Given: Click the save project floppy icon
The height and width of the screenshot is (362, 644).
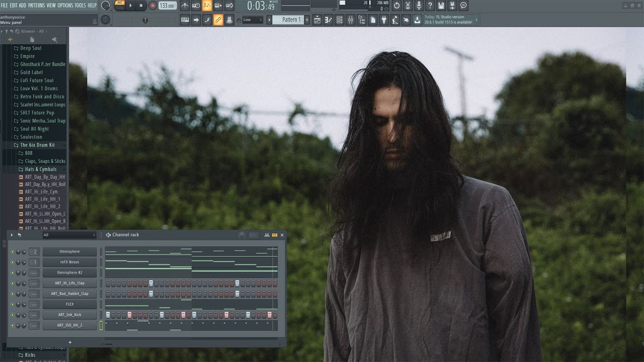Looking at the screenshot, I should 441,6.
